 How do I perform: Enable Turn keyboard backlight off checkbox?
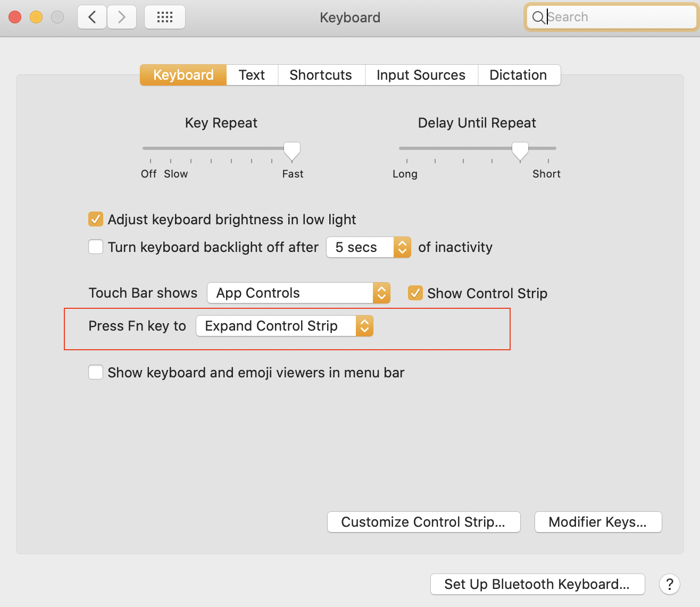[x=96, y=247]
